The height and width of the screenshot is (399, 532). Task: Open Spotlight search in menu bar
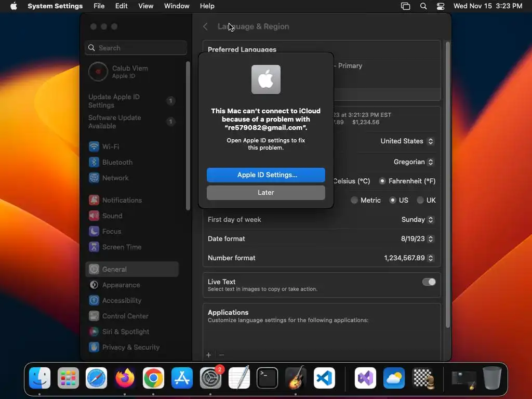(423, 6)
